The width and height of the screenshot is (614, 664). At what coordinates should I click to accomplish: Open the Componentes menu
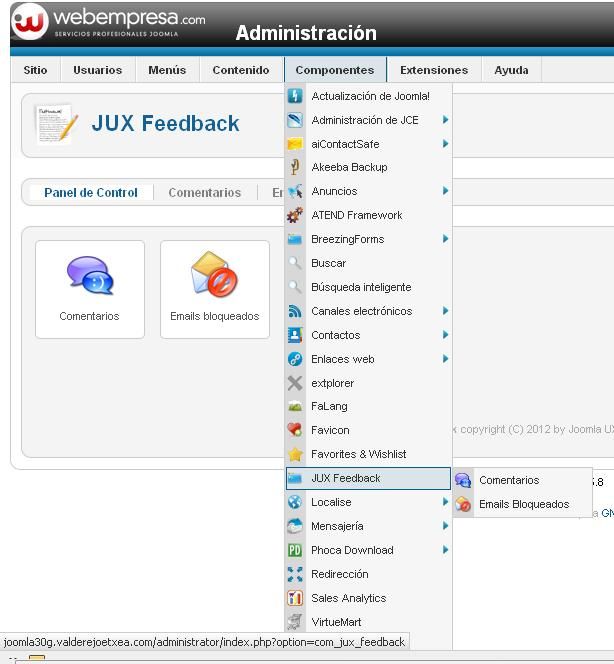coord(335,70)
